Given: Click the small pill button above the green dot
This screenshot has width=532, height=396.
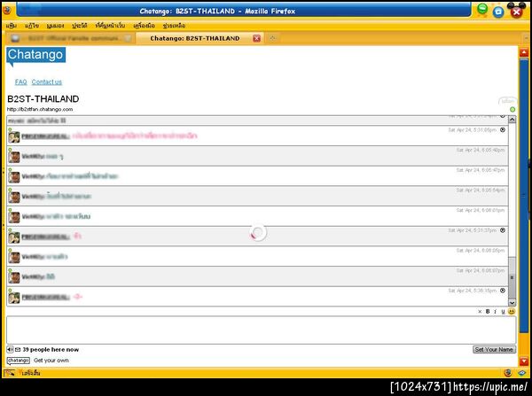Looking at the screenshot, I should pyautogui.click(x=507, y=101).
